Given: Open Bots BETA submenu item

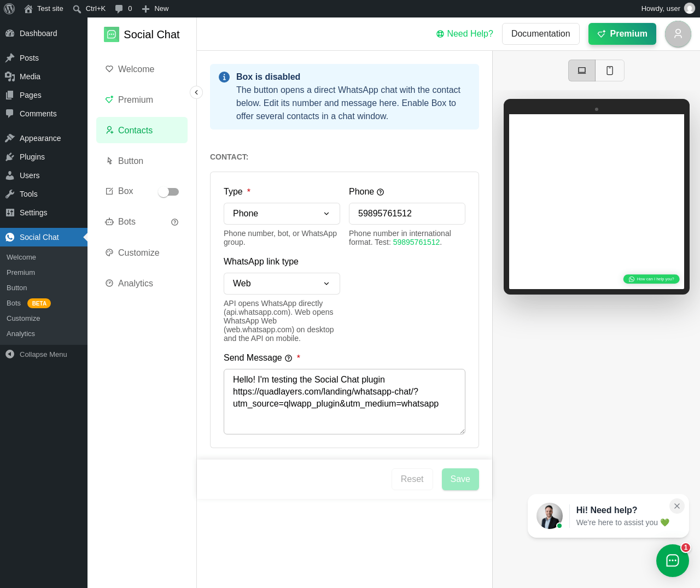Looking at the screenshot, I should 44,303.
